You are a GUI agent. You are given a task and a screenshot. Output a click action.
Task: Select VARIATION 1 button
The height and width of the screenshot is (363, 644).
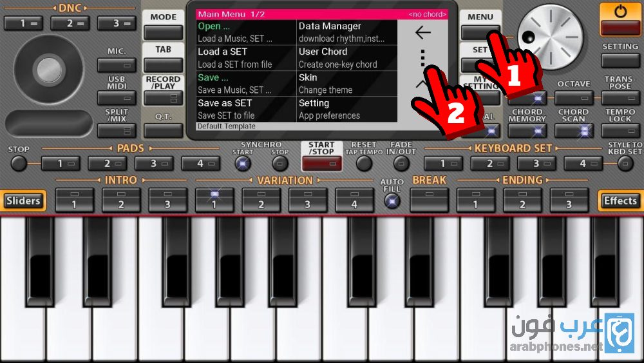(214, 200)
